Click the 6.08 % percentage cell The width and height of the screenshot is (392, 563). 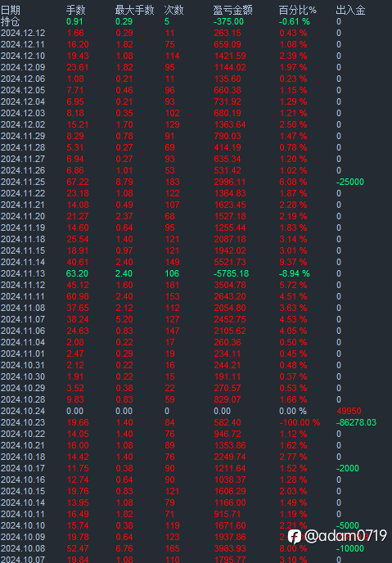tap(293, 182)
